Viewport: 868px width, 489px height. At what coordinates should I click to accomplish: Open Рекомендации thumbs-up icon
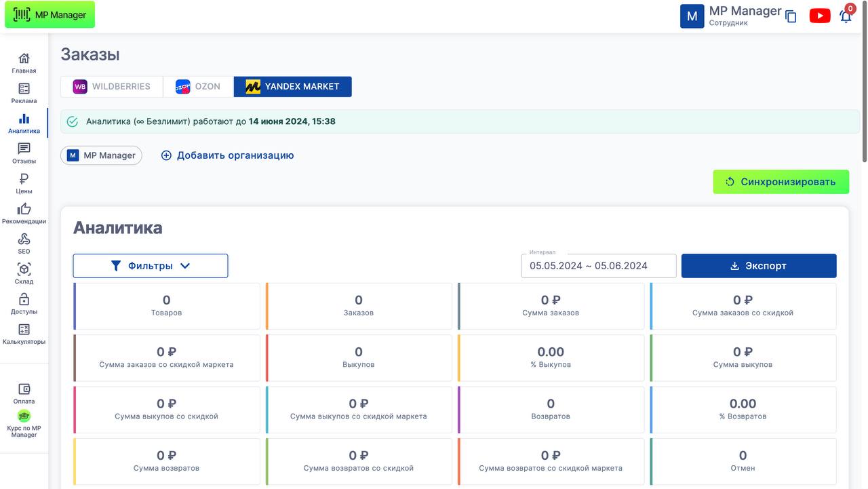coord(24,214)
